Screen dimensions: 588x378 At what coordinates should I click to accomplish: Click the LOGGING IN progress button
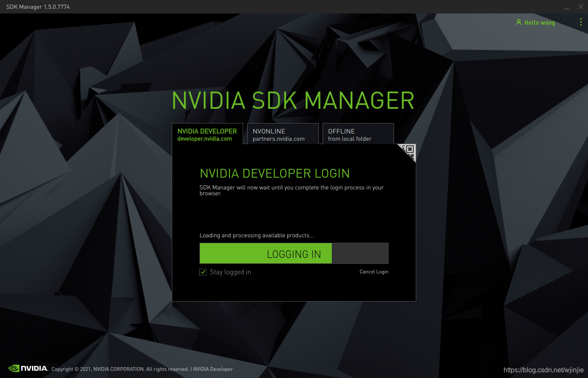[x=294, y=253]
